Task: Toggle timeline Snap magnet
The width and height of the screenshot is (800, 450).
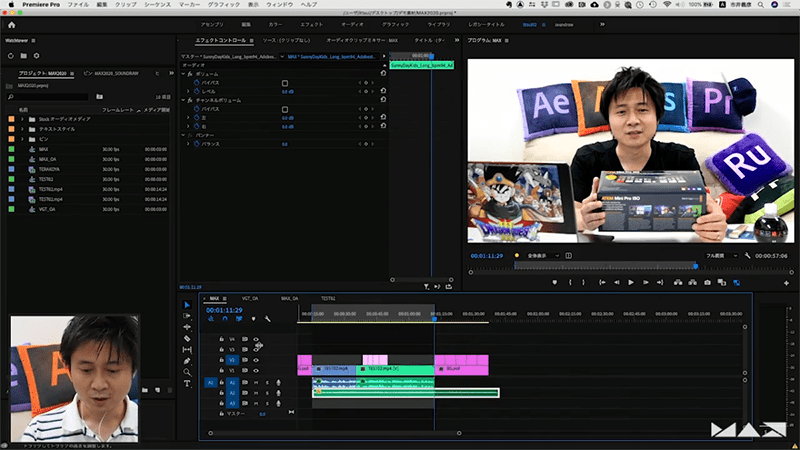Action: click(224, 318)
